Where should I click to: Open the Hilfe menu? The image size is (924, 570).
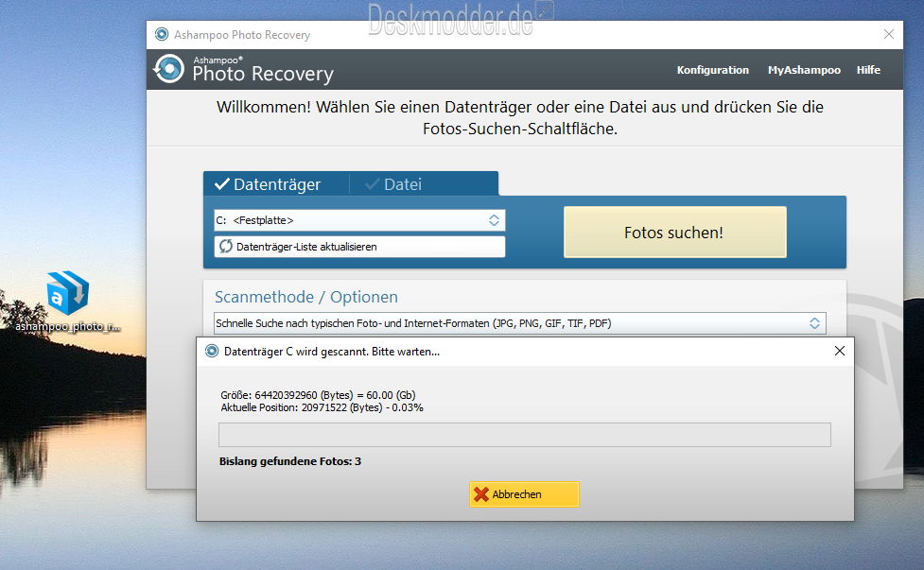(868, 70)
